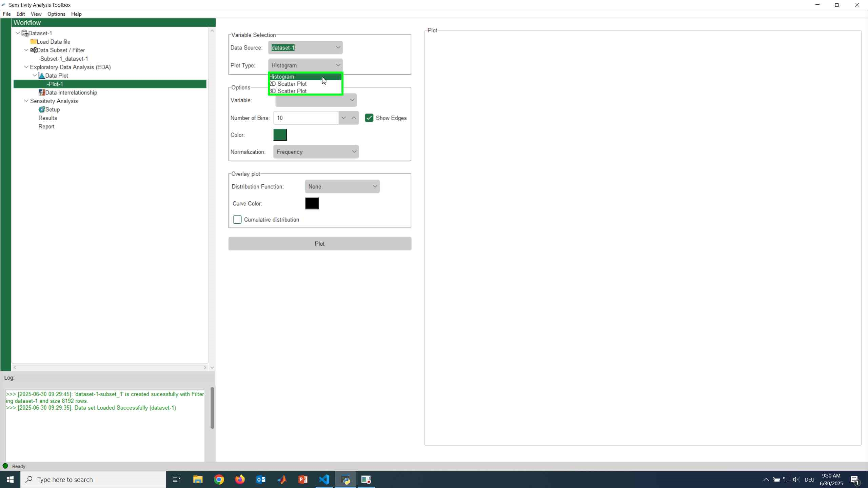The height and width of the screenshot is (488, 868).
Task: Open the Variable dropdown
Action: 316,100
